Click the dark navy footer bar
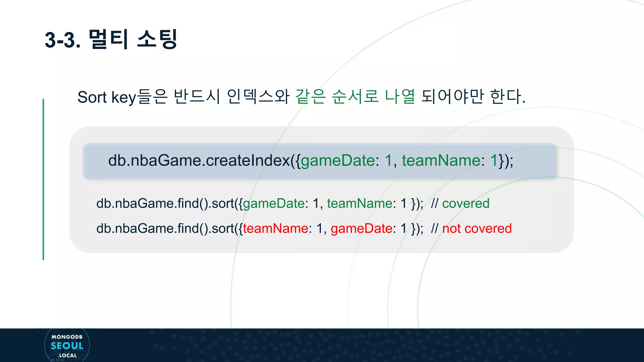644x362 pixels. (x=346, y=345)
